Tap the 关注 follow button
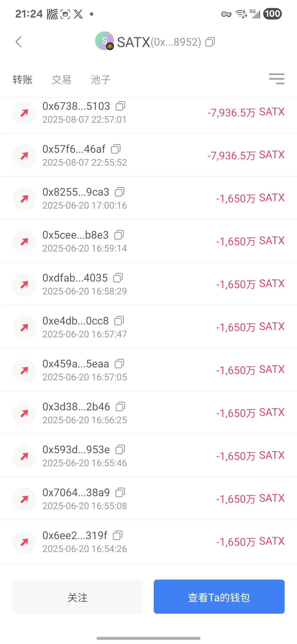The width and height of the screenshot is (297, 644). [78, 597]
